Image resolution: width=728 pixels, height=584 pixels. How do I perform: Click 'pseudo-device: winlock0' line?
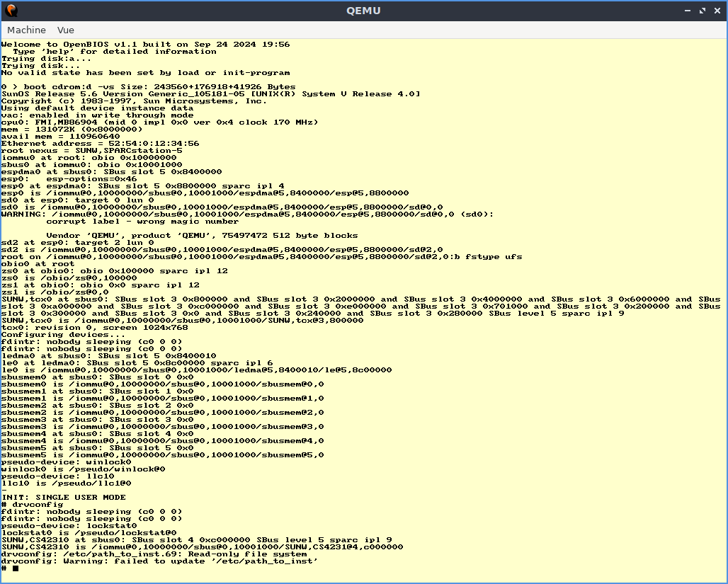point(67,462)
